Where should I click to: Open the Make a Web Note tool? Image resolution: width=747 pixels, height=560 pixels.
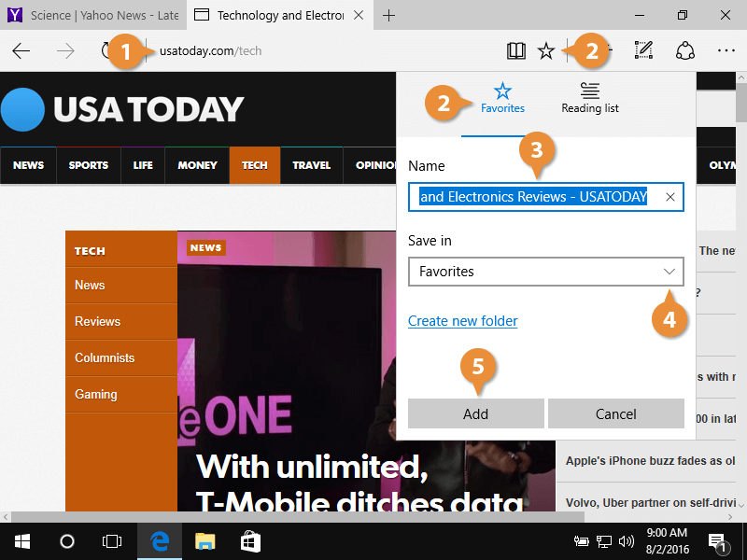tap(643, 50)
